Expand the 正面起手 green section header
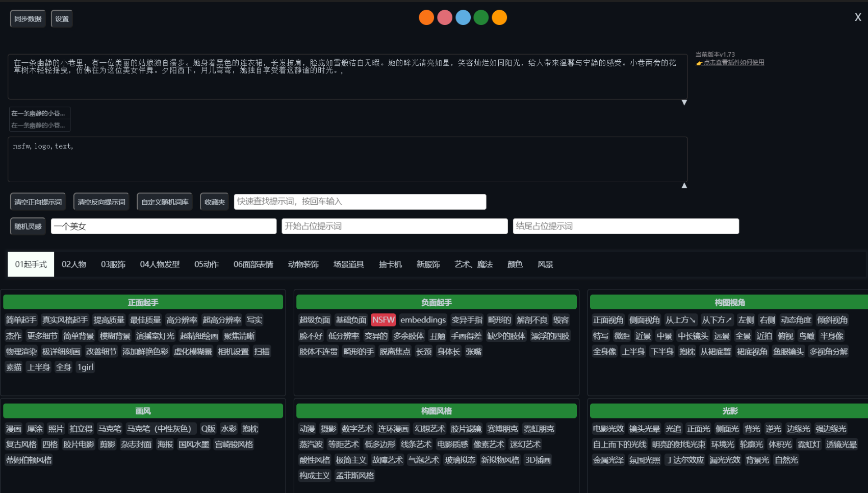Screen dimensions: 868x493 143,302
